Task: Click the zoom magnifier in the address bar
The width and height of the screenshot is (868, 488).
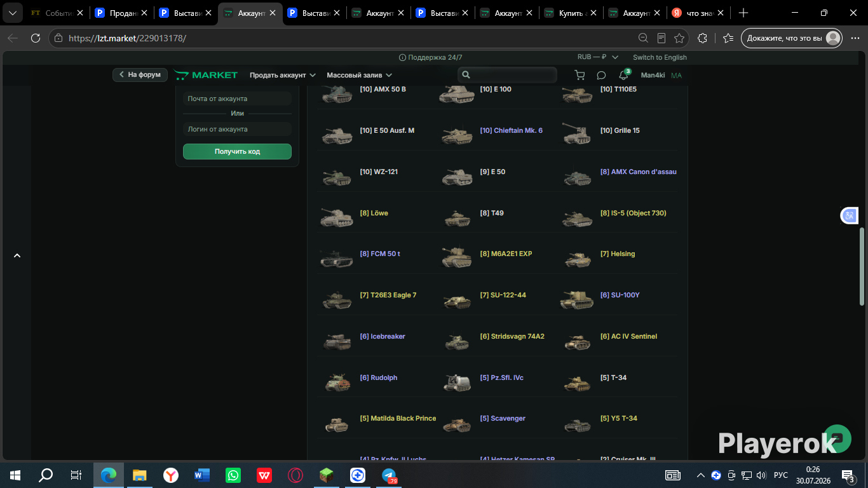Action: pos(644,38)
